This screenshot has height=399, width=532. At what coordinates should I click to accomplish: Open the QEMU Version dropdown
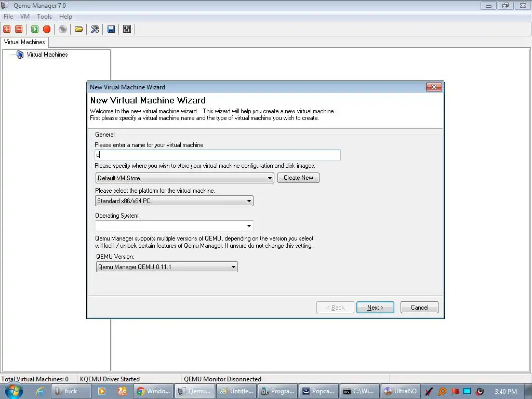(x=167, y=267)
